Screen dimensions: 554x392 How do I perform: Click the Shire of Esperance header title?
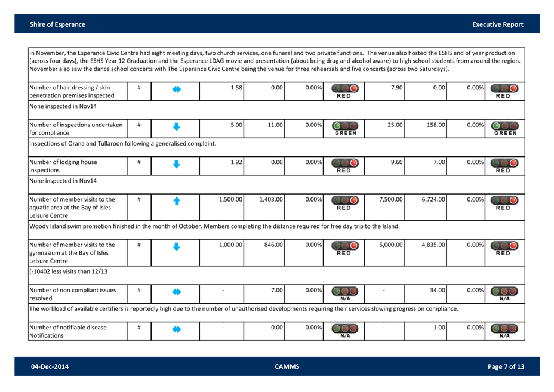(57, 24)
